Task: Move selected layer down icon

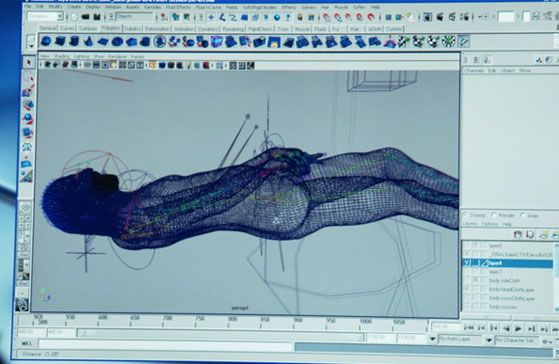Action: point(530,234)
